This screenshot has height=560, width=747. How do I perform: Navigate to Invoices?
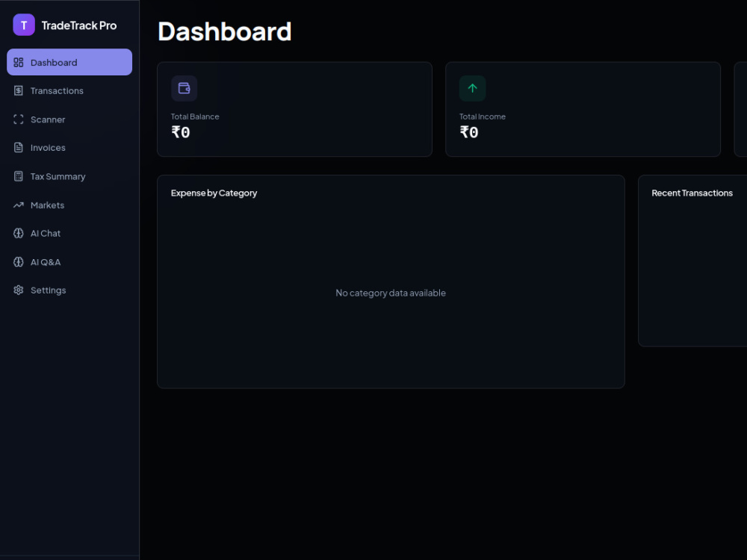[69, 148]
